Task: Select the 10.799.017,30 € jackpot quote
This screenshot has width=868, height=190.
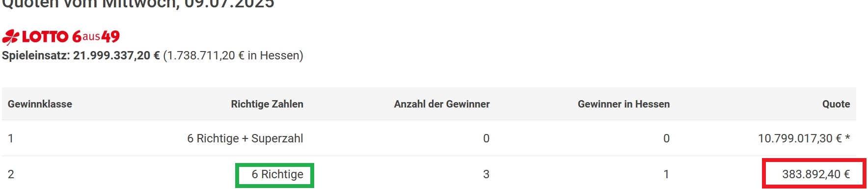Action: click(x=804, y=138)
